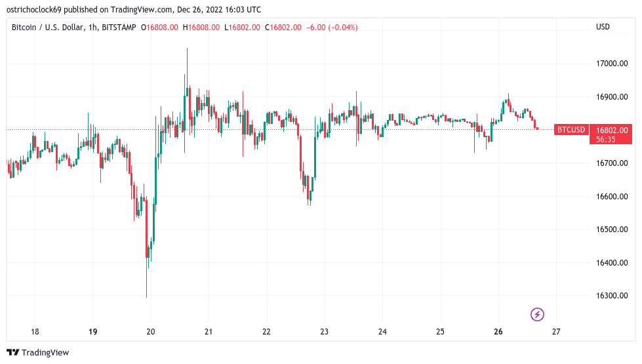Click the 56:35 countdown timer label

(x=605, y=140)
